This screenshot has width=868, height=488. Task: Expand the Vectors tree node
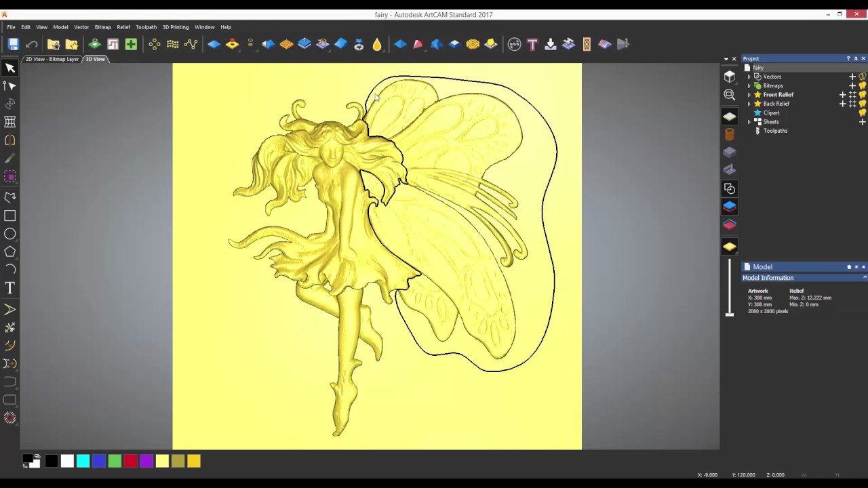pos(749,77)
